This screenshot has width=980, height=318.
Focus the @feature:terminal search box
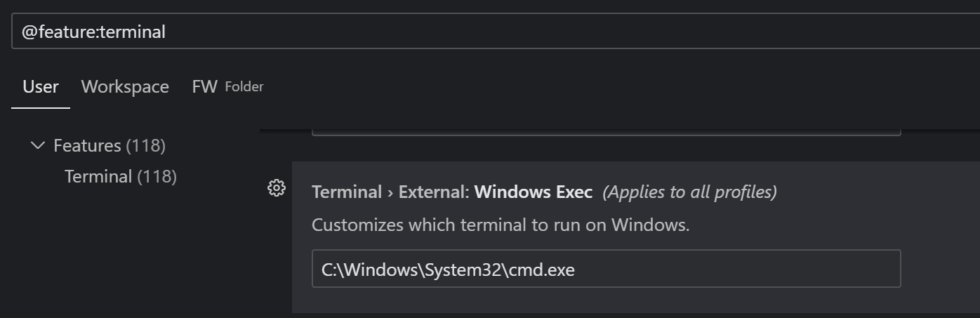[x=491, y=32]
